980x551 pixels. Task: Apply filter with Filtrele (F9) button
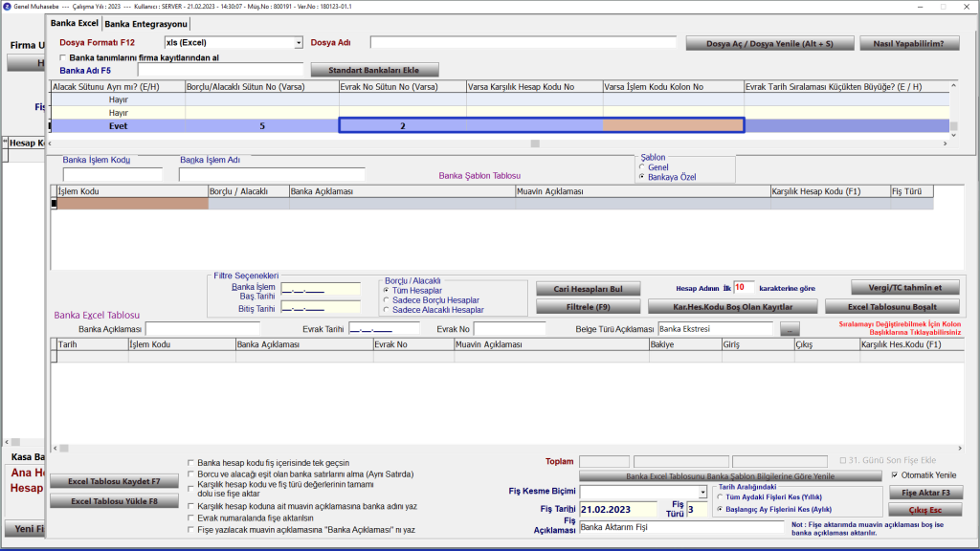coord(588,307)
